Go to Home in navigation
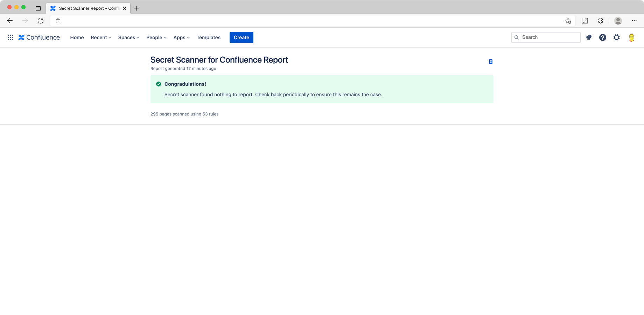 pyautogui.click(x=77, y=37)
